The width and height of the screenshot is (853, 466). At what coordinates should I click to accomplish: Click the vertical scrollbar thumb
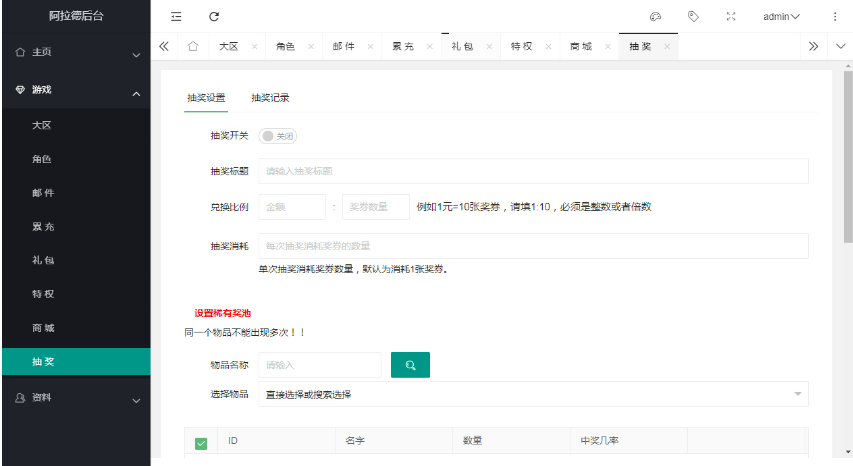pos(848,157)
